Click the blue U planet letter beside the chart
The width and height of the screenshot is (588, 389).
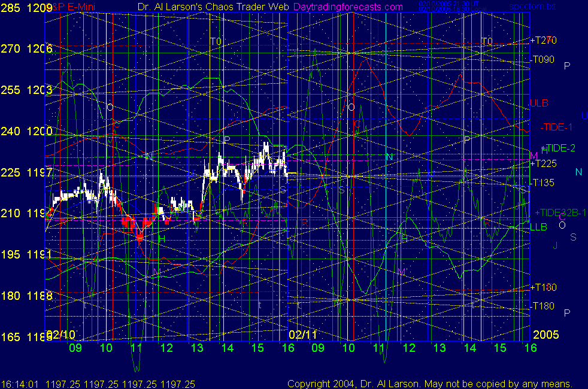(x=584, y=116)
